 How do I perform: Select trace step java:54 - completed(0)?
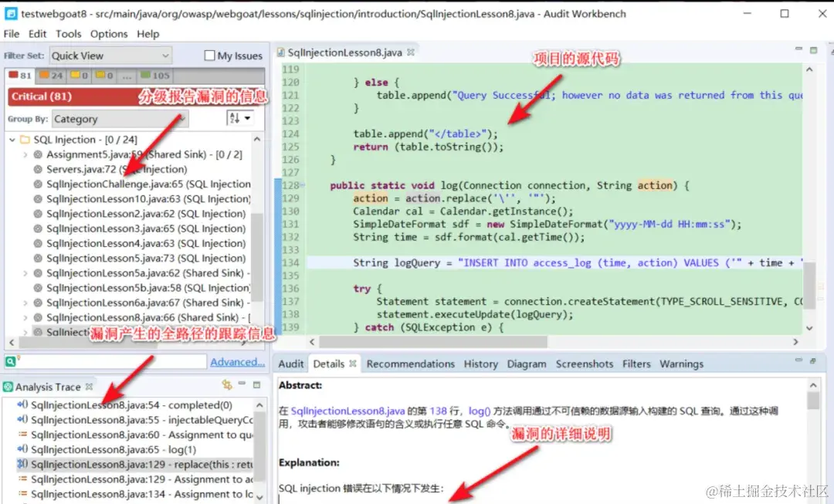(131, 405)
